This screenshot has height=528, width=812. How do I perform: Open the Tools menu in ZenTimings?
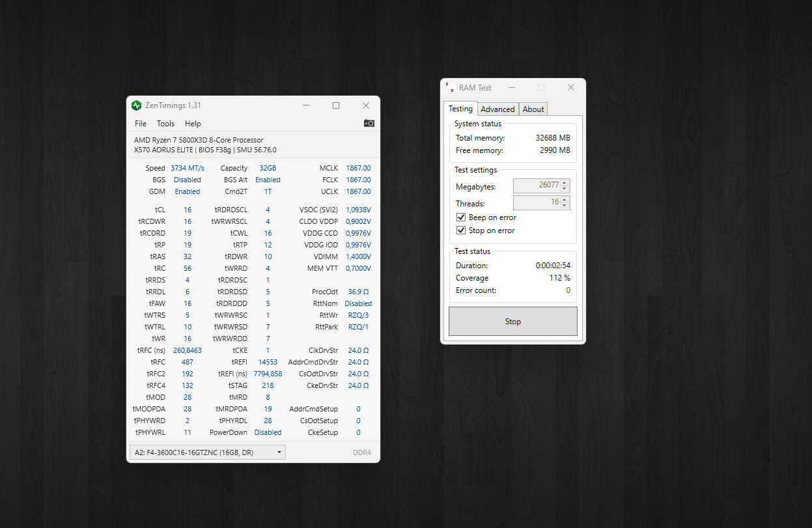click(x=165, y=124)
